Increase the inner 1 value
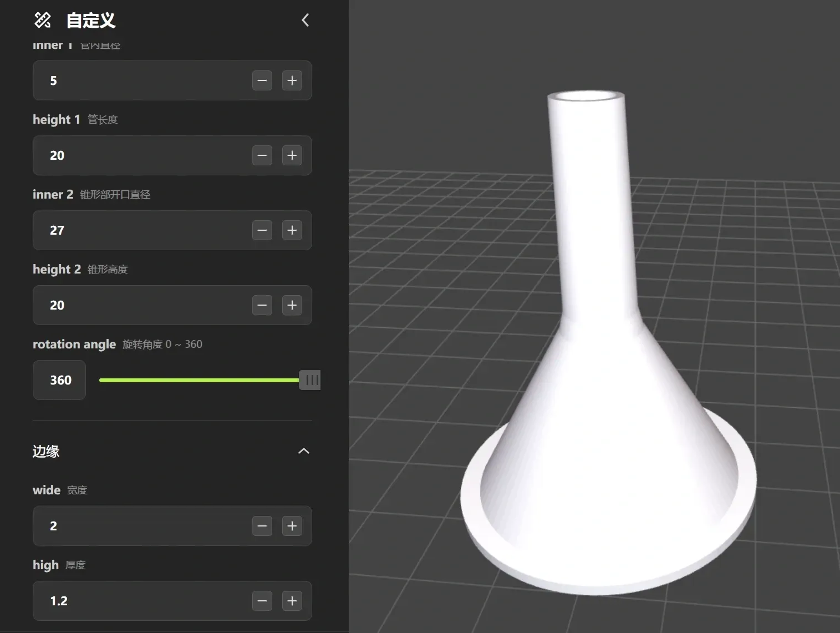The image size is (840, 633). tap(292, 80)
